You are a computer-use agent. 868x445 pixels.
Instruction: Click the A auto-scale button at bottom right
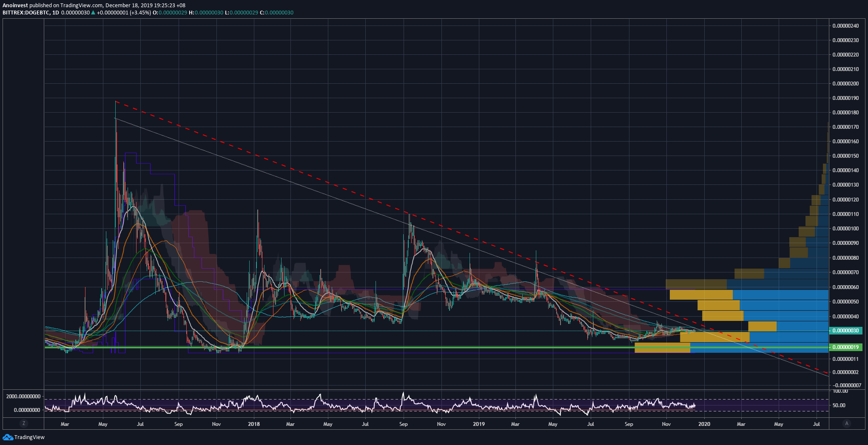pos(847,423)
